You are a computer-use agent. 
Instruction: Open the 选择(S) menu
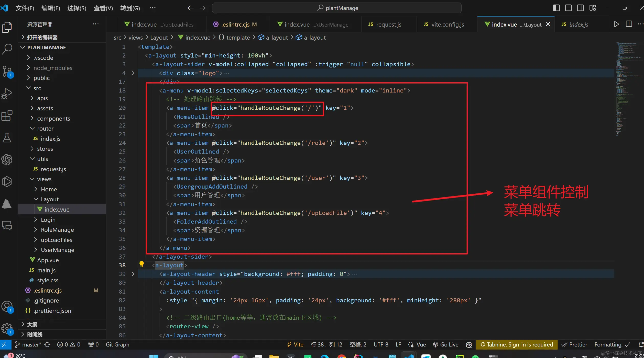click(x=77, y=8)
